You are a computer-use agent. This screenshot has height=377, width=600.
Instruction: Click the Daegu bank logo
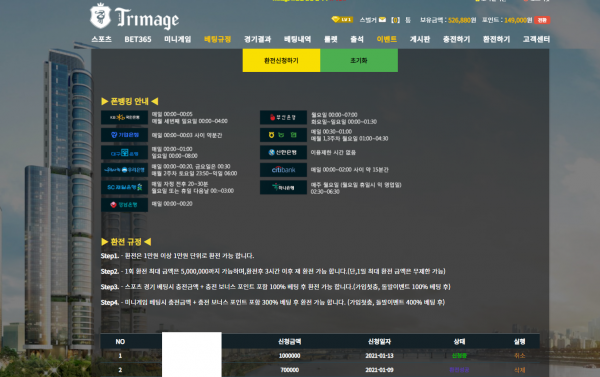[x=124, y=153]
